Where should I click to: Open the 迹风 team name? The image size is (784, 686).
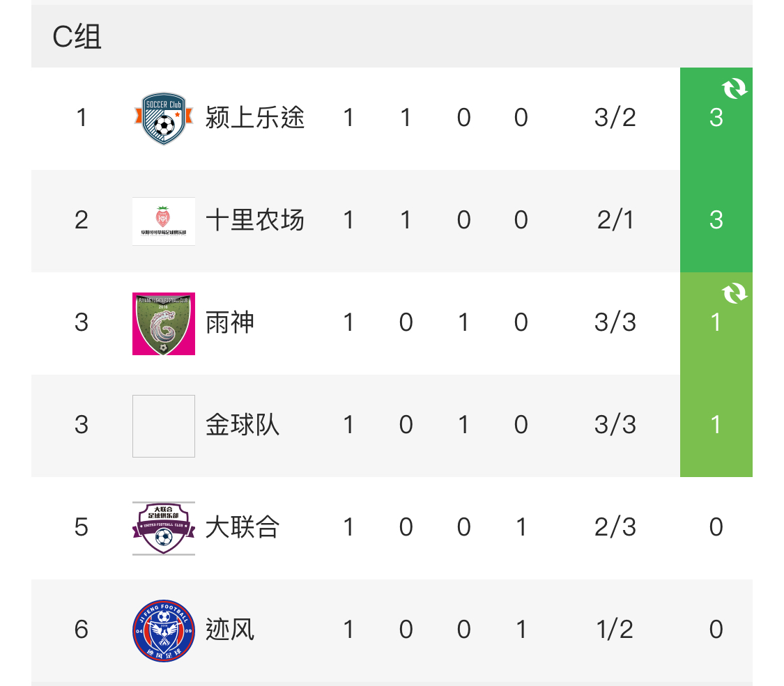(230, 630)
